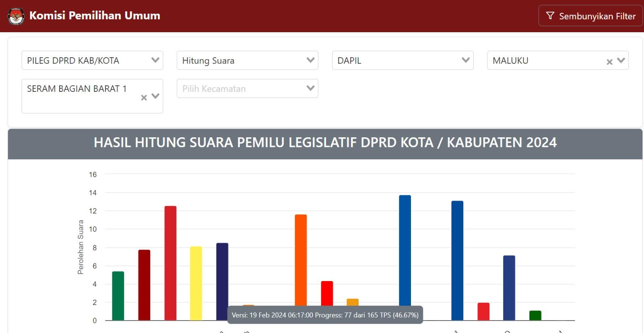The width and height of the screenshot is (644, 333).
Task: Expand the MALUKU dropdown arrow
Action: pos(621,60)
